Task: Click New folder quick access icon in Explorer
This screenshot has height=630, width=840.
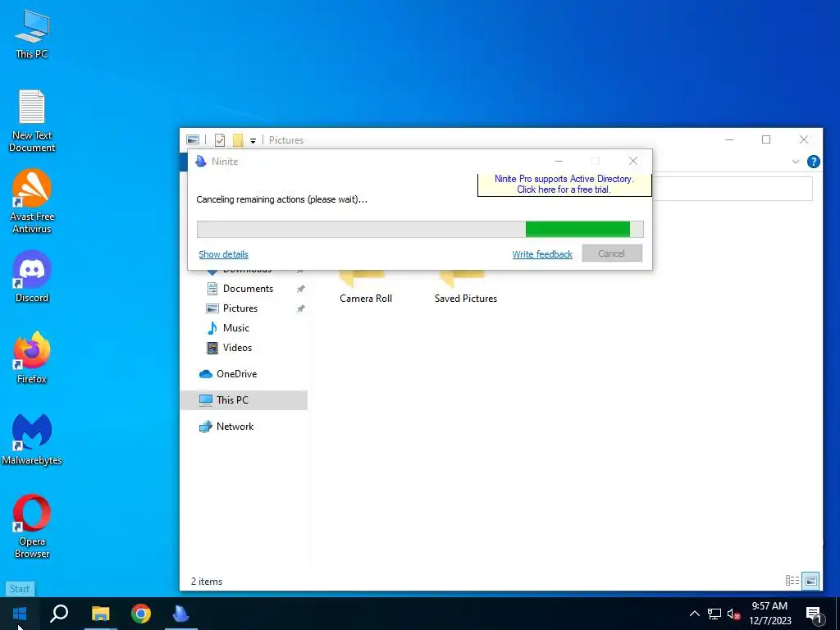Action: tap(238, 139)
